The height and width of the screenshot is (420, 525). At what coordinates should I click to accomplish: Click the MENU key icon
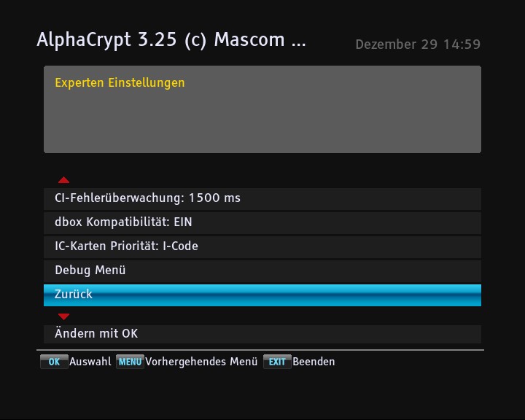[x=130, y=362]
